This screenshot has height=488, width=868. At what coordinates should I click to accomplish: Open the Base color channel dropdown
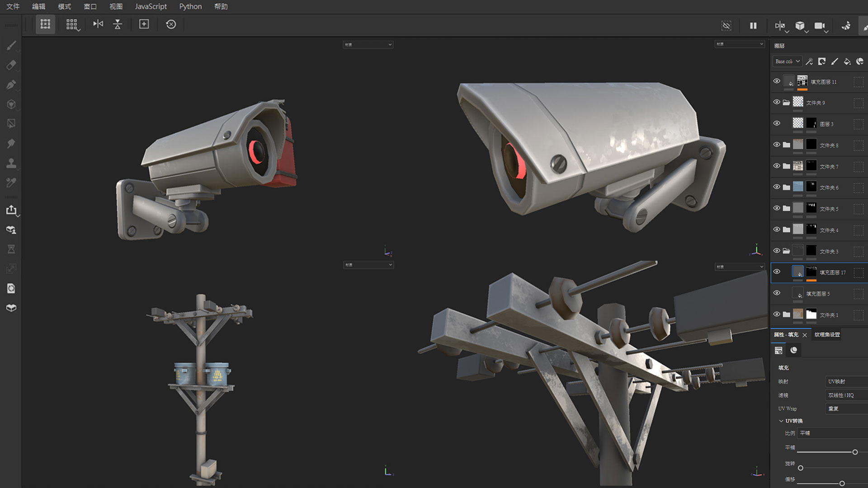point(787,61)
